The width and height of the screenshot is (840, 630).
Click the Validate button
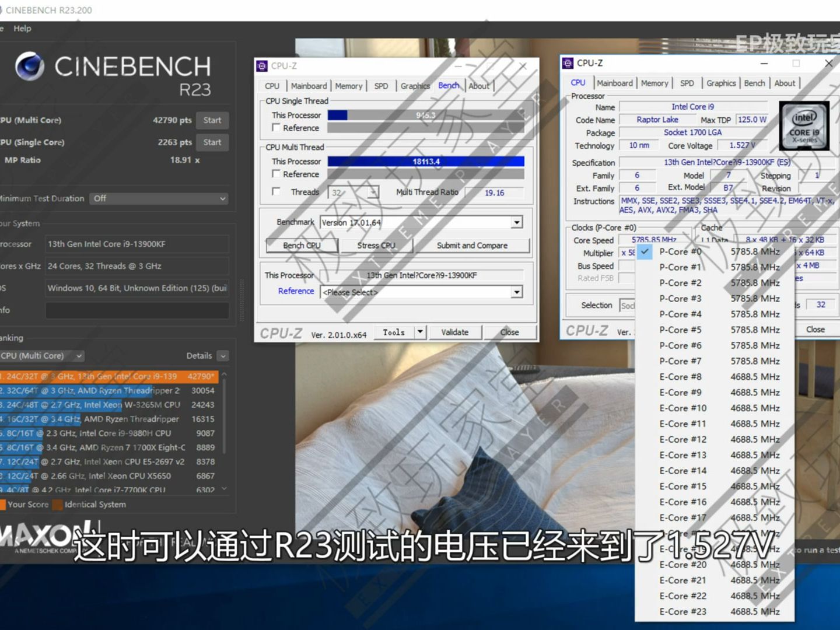pyautogui.click(x=455, y=332)
